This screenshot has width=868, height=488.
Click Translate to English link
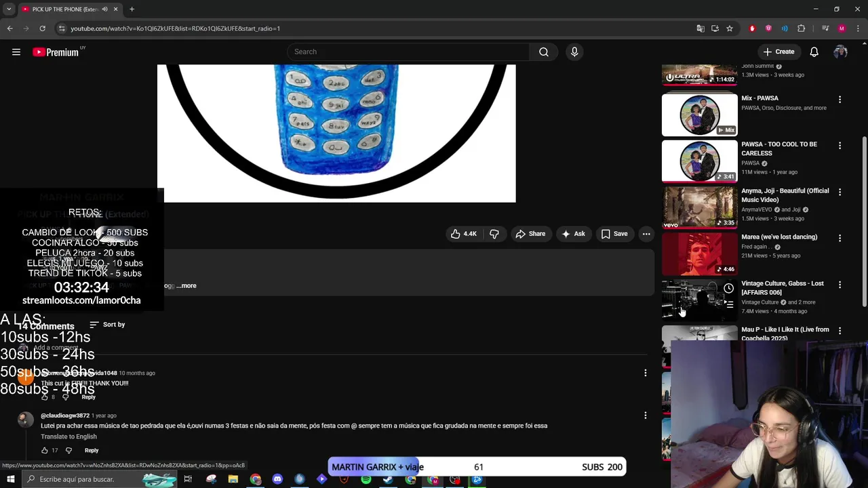68,436
